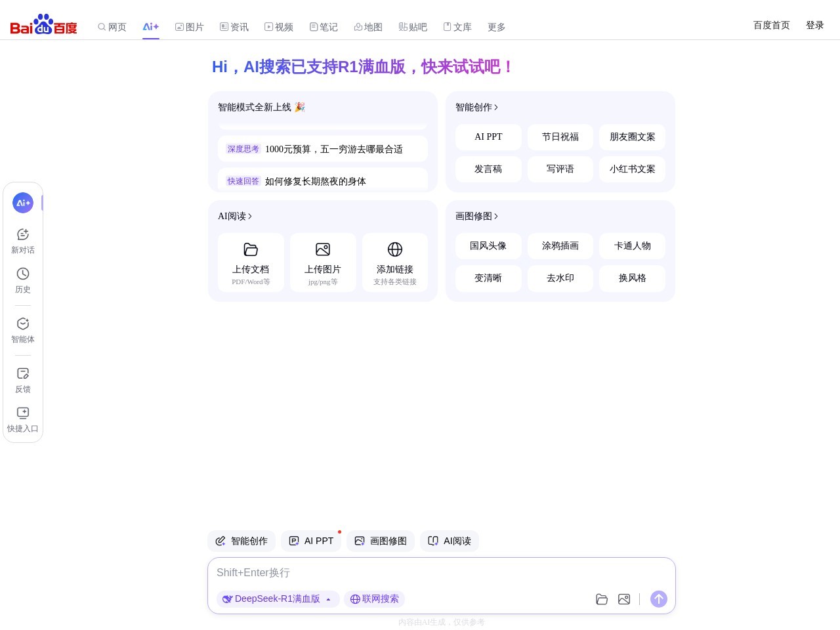
Task: Open 快捷入口 shortcuts in the sidebar
Action: (x=23, y=419)
